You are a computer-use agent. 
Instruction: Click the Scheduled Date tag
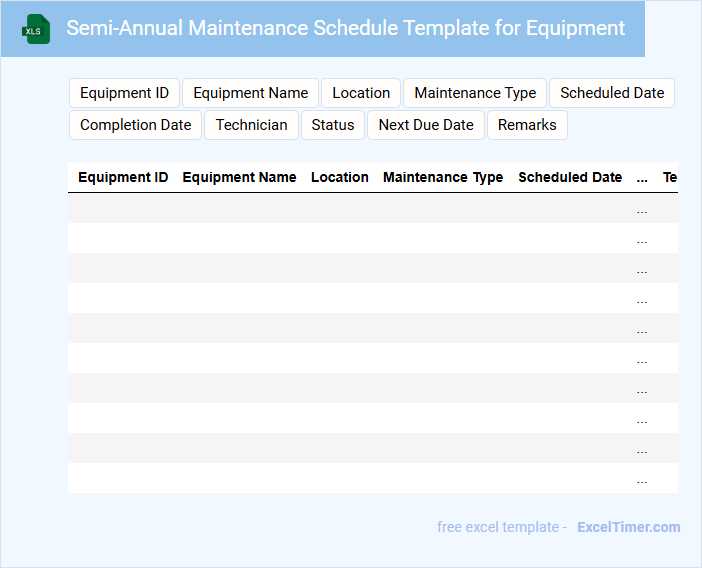(612, 93)
